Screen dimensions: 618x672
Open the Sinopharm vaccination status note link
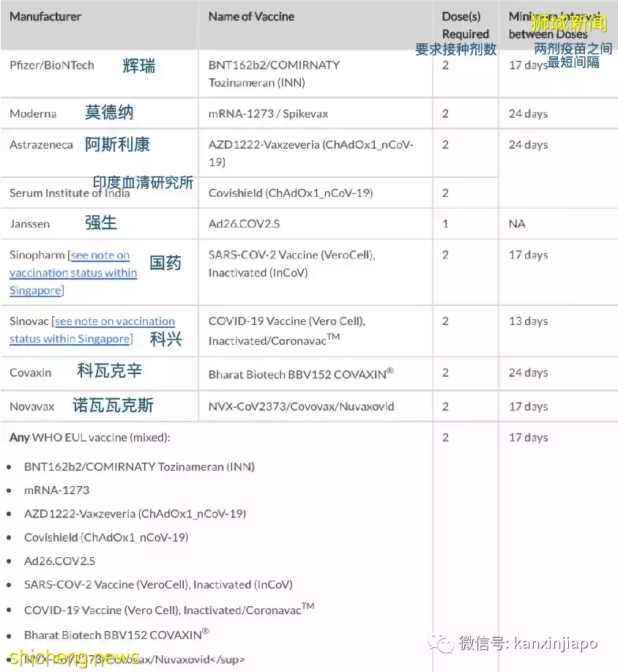[x=72, y=272]
